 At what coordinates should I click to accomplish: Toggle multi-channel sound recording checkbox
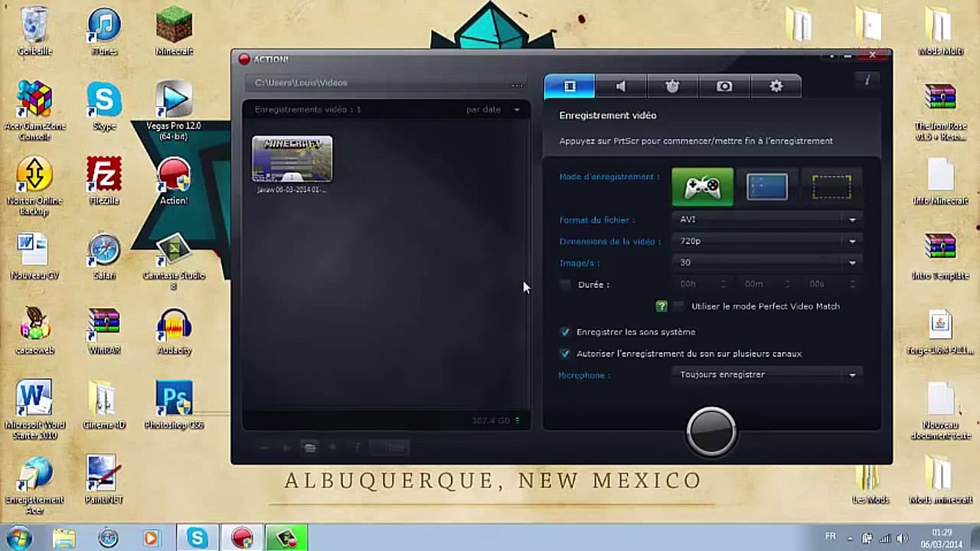click(x=565, y=354)
